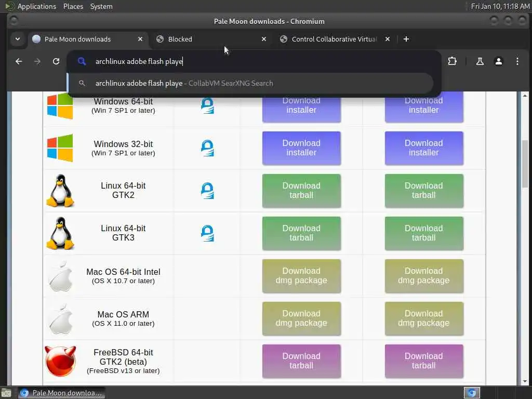
Task: Close the Blocked tab
Action: coord(264,39)
